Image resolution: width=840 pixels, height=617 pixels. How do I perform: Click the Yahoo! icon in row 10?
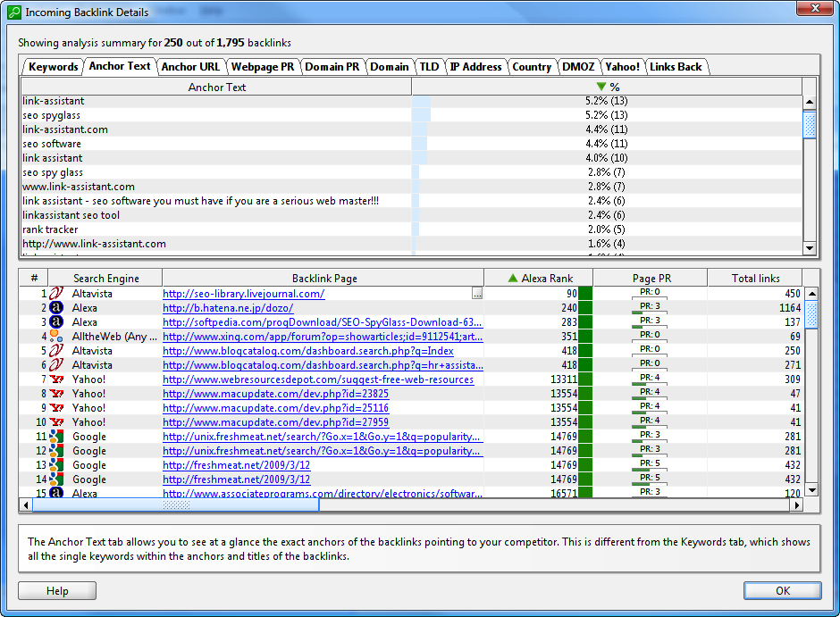(56, 422)
